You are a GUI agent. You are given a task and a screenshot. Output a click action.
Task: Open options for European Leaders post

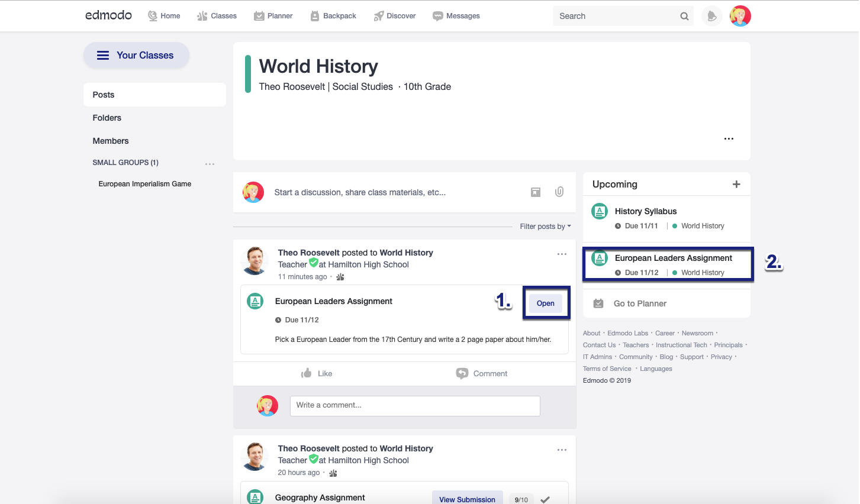[x=562, y=254]
